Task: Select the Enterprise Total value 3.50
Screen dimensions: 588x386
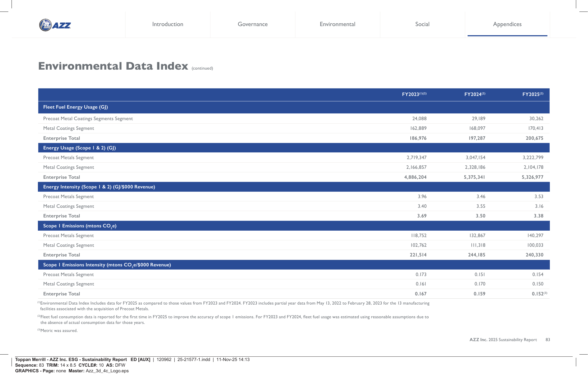Action: pyautogui.click(x=481, y=216)
